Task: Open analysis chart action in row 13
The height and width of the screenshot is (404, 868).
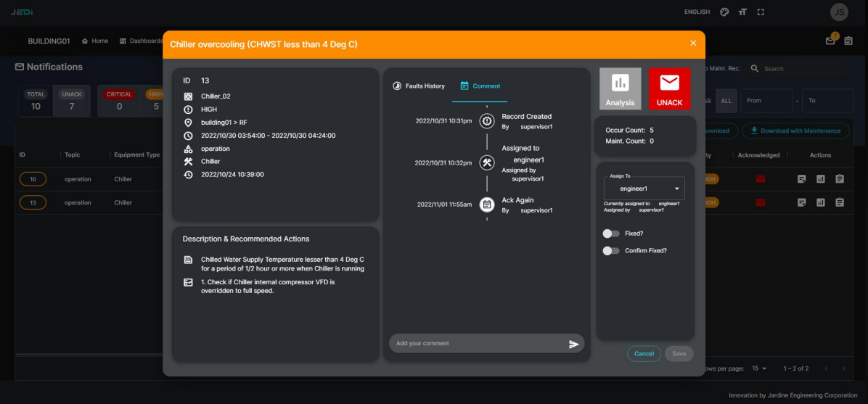Action: tap(820, 202)
